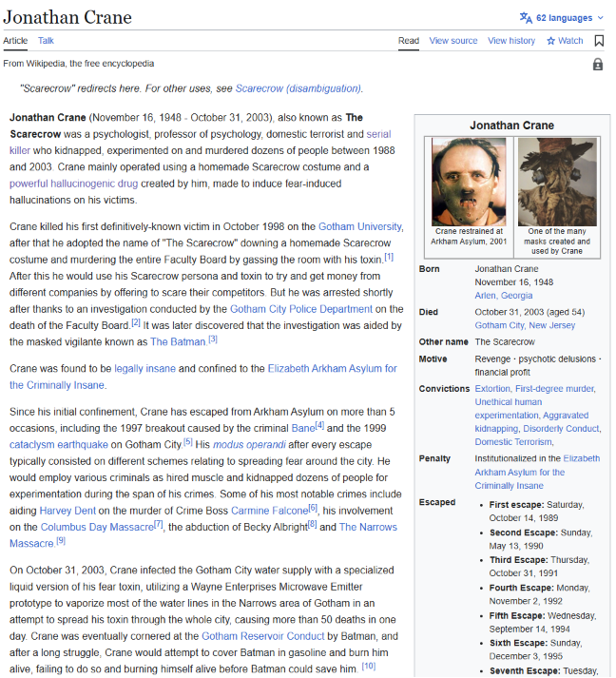This screenshot has width=616, height=678.
Task: Open Elizabeth Arkham Asylum link in article body
Action: 332,368
